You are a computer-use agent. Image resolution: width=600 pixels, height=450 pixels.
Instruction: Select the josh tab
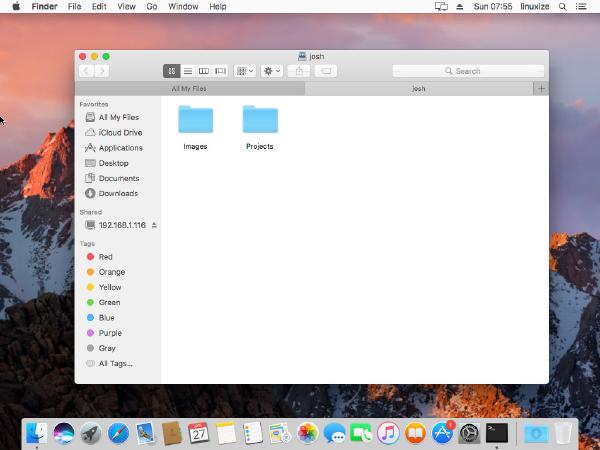[419, 88]
